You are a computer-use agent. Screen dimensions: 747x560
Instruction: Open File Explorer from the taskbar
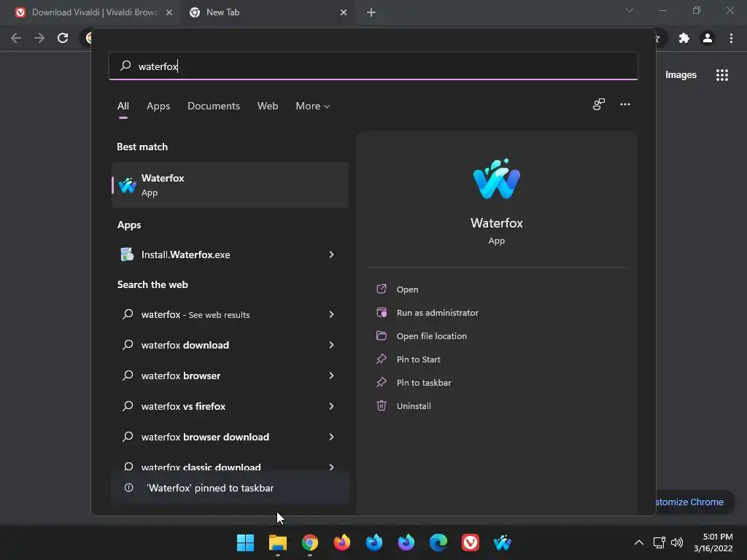(278, 542)
